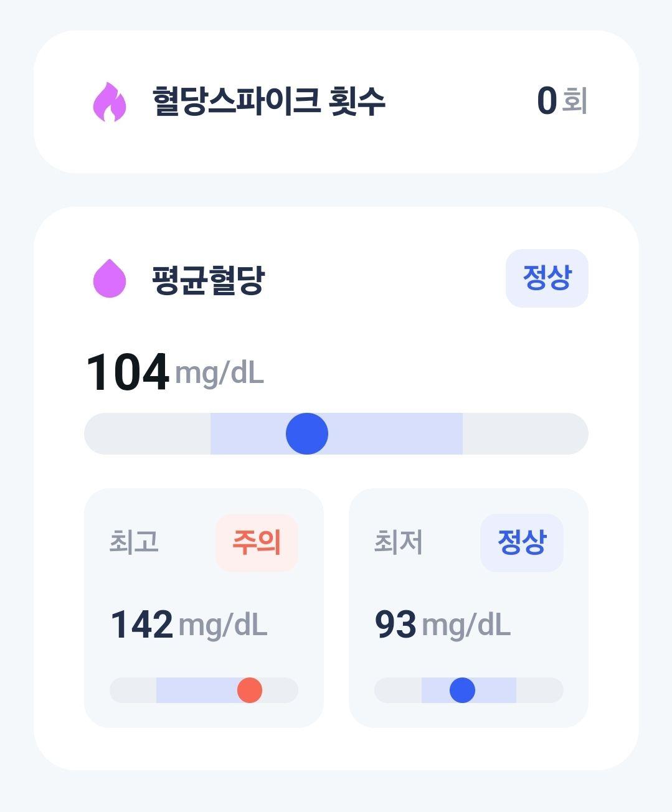Click the red dot on 최고 range bar

coord(250,690)
